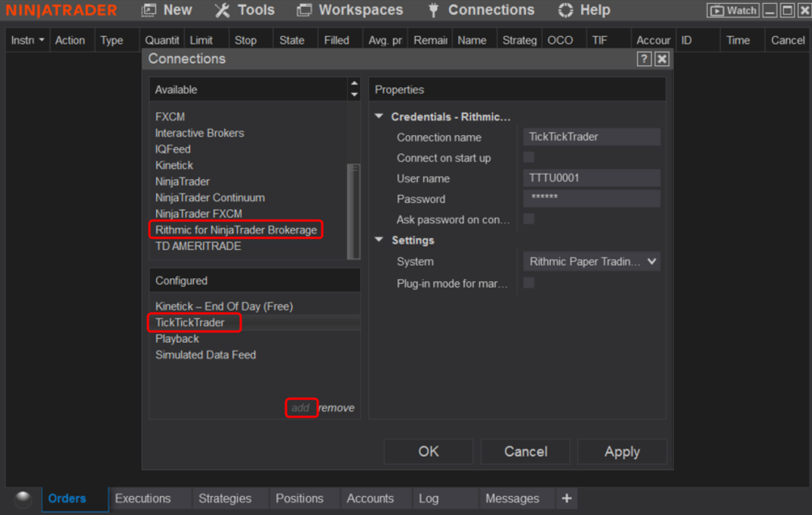The width and height of the screenshot is (812, 515).
Task: Click the remove link
Action: [337, 409]
